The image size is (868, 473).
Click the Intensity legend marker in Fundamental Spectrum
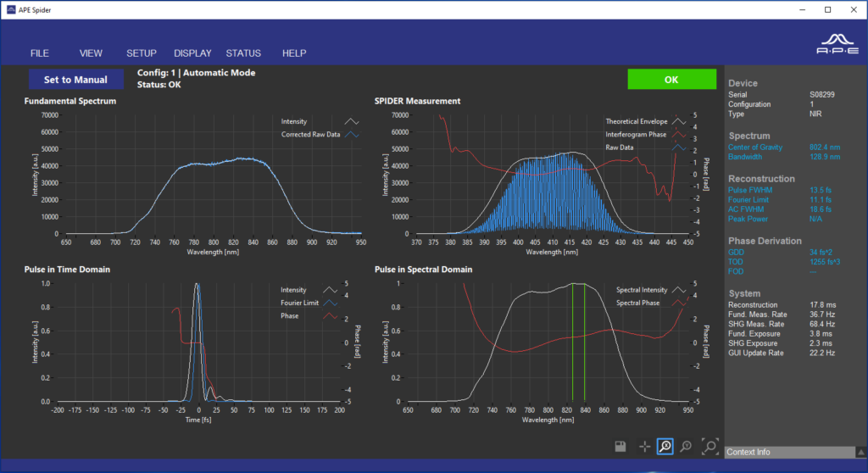[x=352, y=121]
